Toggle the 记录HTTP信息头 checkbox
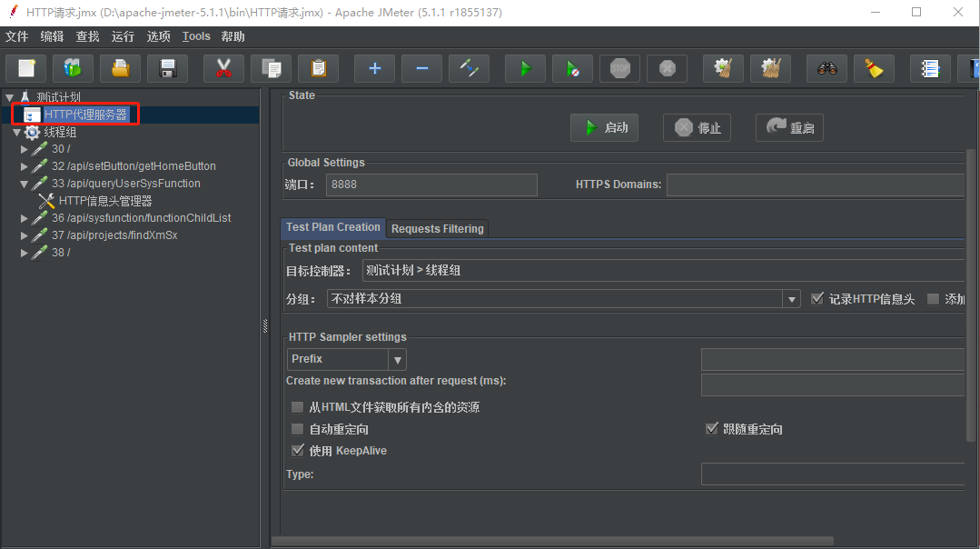This screenshot has height=549, width=980. [x=817, y=299]
